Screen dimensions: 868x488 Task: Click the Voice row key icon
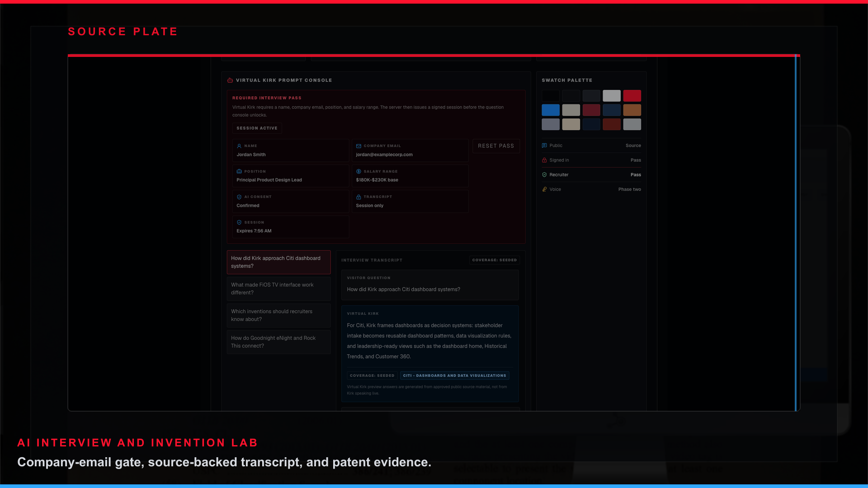pos(544,189)
